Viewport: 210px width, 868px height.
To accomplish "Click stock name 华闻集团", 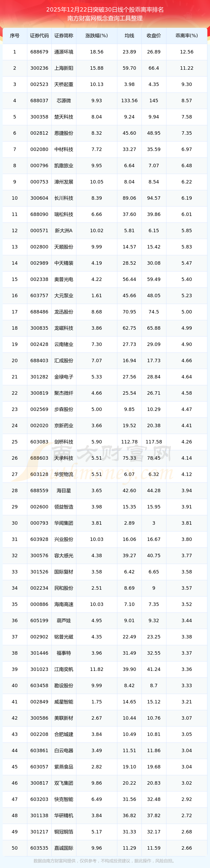I will 64,523.
